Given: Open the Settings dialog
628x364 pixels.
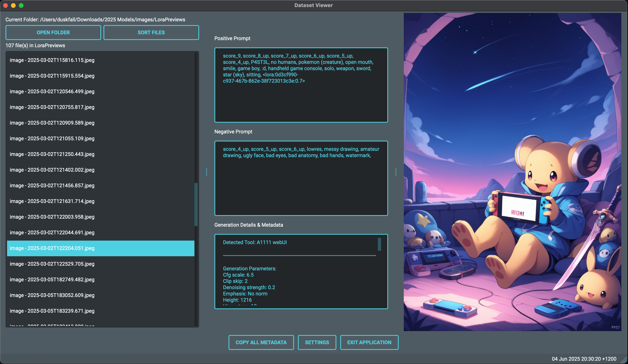Looking at the screenshot, I should point(317,342).
